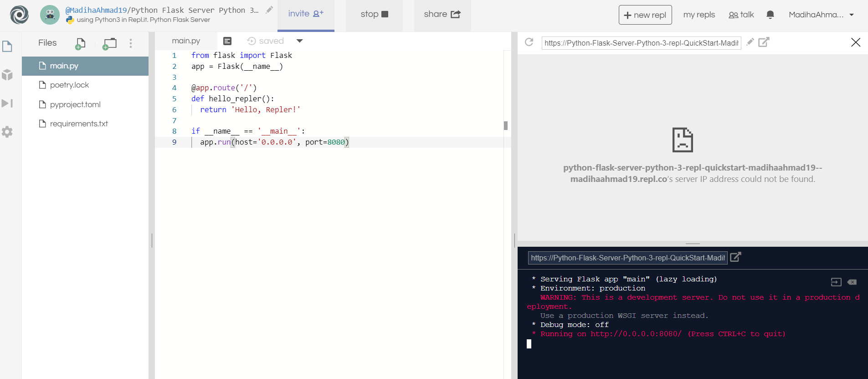868x379 pixels.
Task: Open the notifications bell
Action: point(770,15)
